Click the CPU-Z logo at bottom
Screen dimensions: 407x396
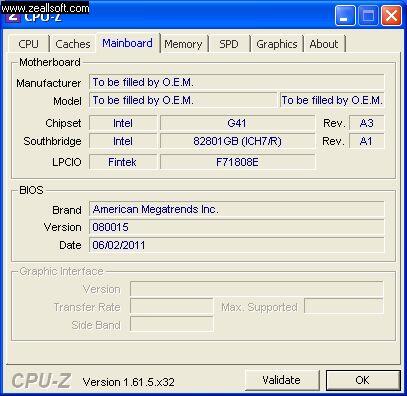pos(41,380)
